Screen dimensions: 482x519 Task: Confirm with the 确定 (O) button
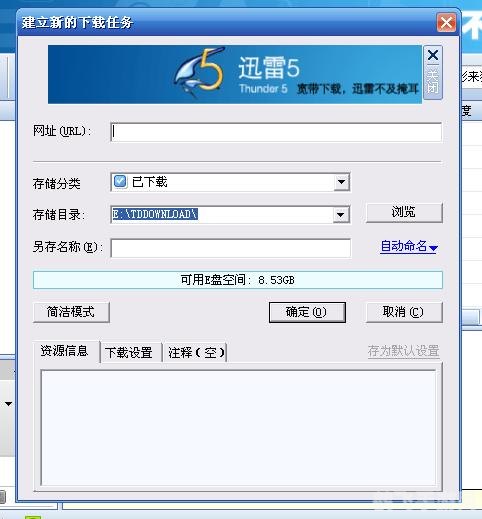pos(307,312)
